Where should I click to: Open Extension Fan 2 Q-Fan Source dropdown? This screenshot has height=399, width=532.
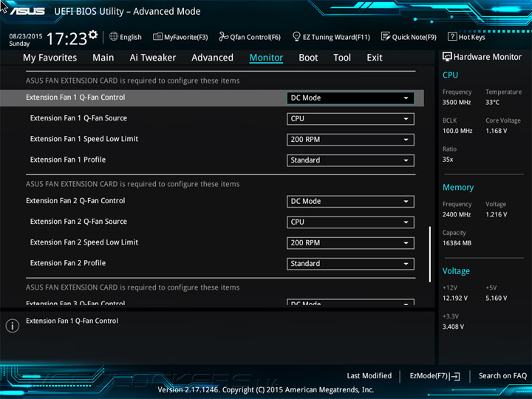click(350, 222)
